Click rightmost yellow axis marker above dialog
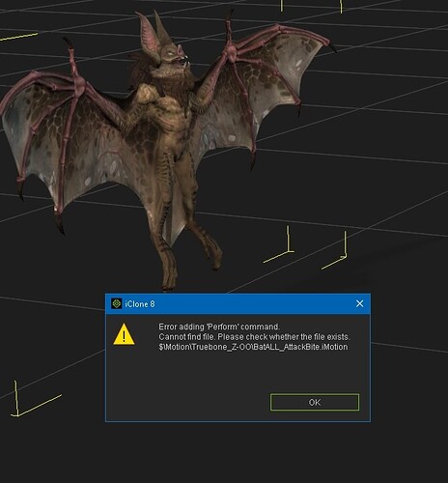448x483 pixels. (335, 251)
